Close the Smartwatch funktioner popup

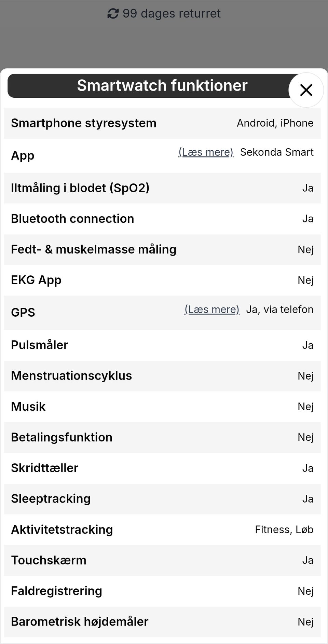coord(306,90)
